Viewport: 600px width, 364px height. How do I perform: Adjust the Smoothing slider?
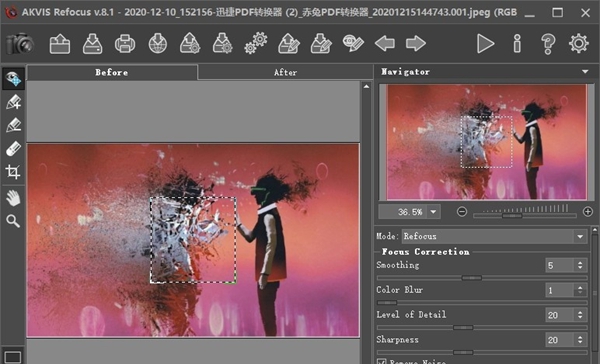pyautogui.click(x=482, y=278)
